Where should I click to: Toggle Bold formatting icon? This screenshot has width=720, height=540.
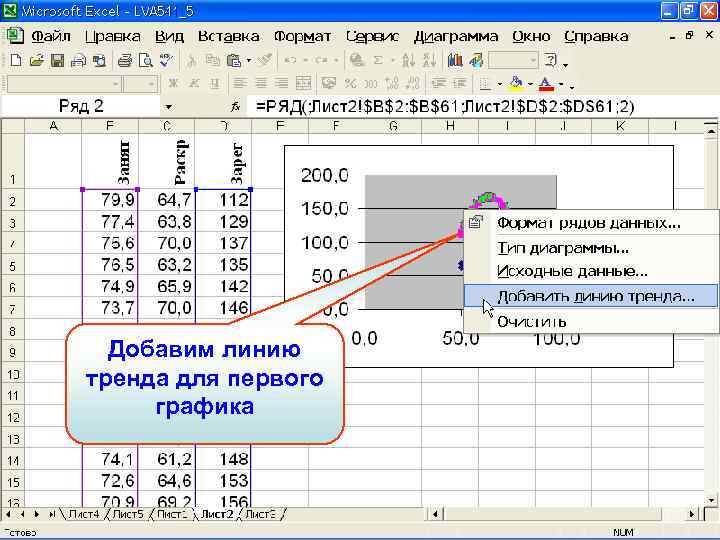[173, 83]
